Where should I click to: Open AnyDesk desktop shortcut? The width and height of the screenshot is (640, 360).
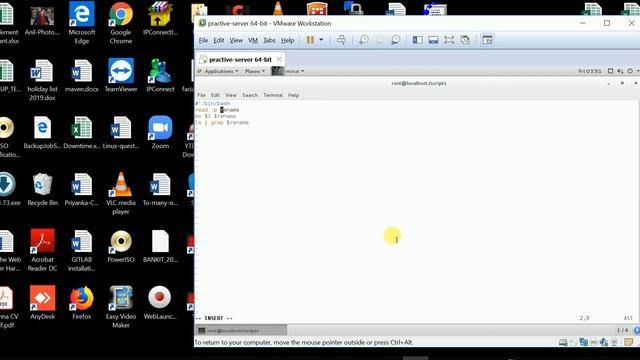(x=42, y=303)
